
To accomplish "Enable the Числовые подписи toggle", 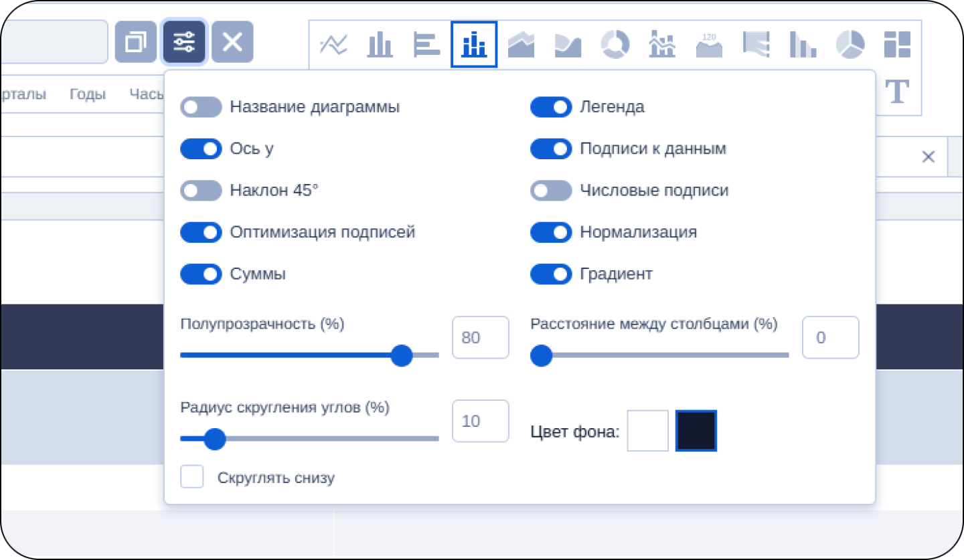I will pos(551,191).
